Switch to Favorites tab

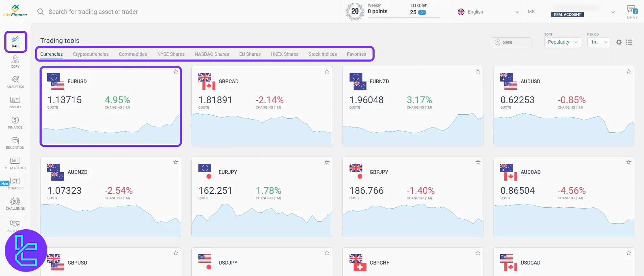(x=356, y=54)
